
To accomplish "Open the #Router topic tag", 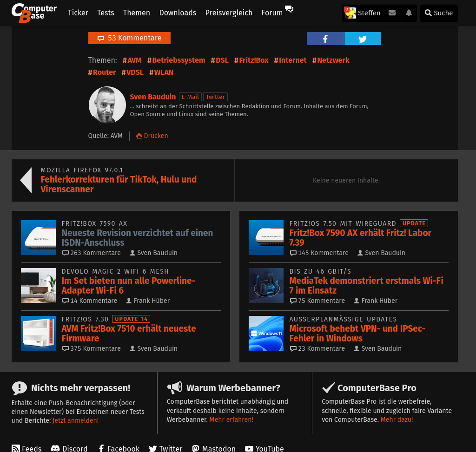I will tap(102, 72).
